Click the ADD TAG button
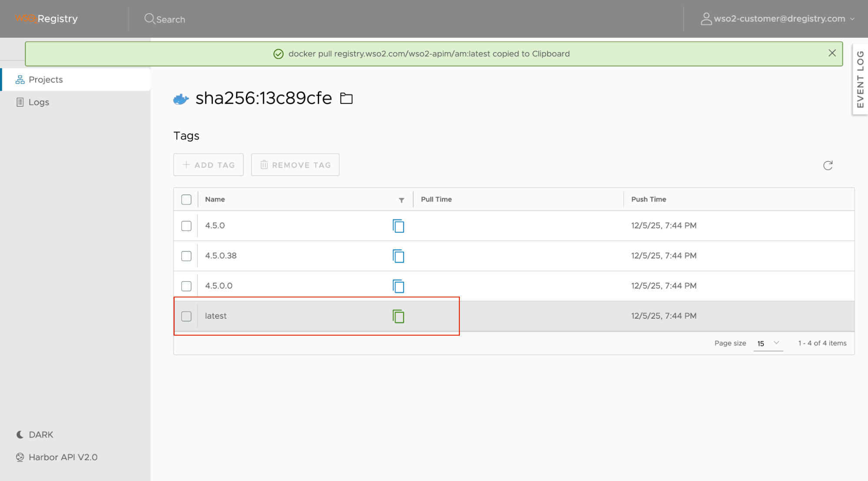 [x=208, y=165]
